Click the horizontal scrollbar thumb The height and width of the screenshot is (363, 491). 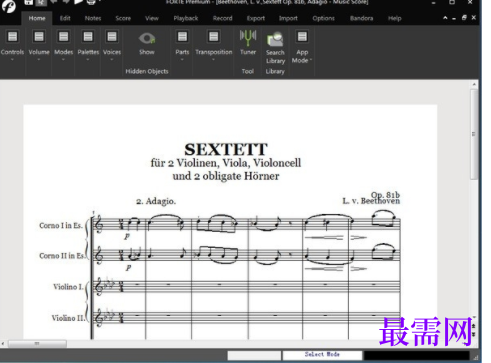(37, 343)
